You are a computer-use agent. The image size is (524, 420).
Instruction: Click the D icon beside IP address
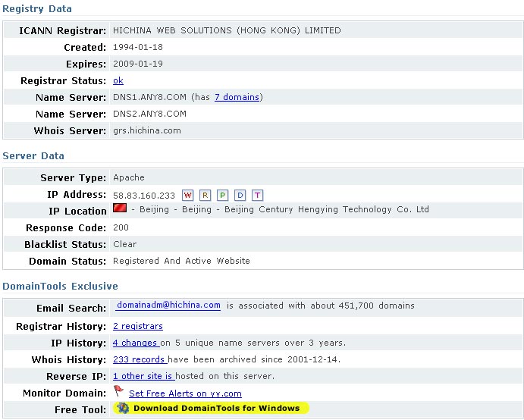(x=240, y=195)
